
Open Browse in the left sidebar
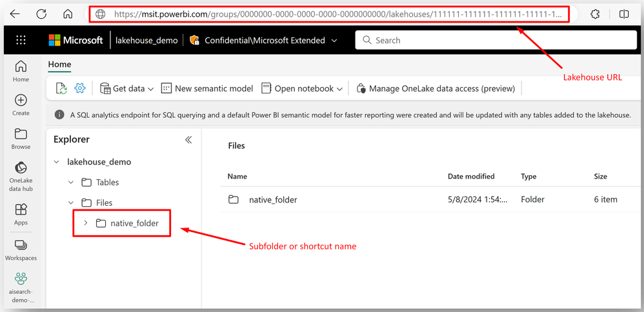[x=21, y=139]
